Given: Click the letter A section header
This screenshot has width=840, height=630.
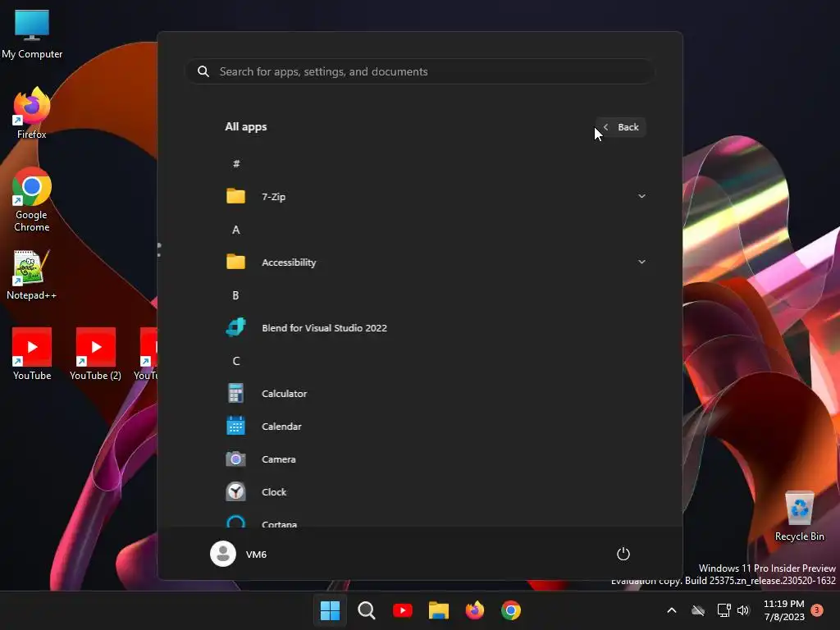Looking at the screenshot, I should point(235,230).
